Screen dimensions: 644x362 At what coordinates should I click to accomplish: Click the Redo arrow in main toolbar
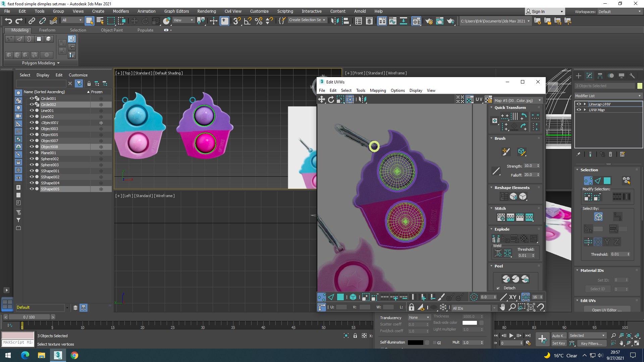(19, 21)
